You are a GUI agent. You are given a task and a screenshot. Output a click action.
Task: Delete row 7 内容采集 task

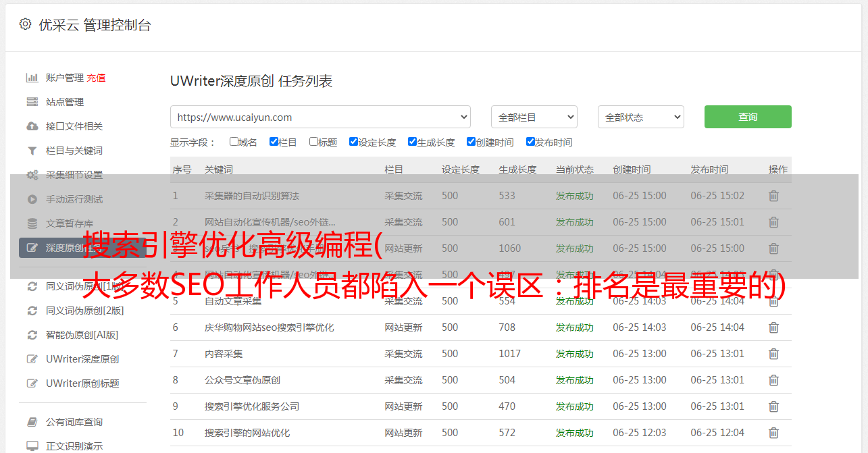tap(773, 354)
